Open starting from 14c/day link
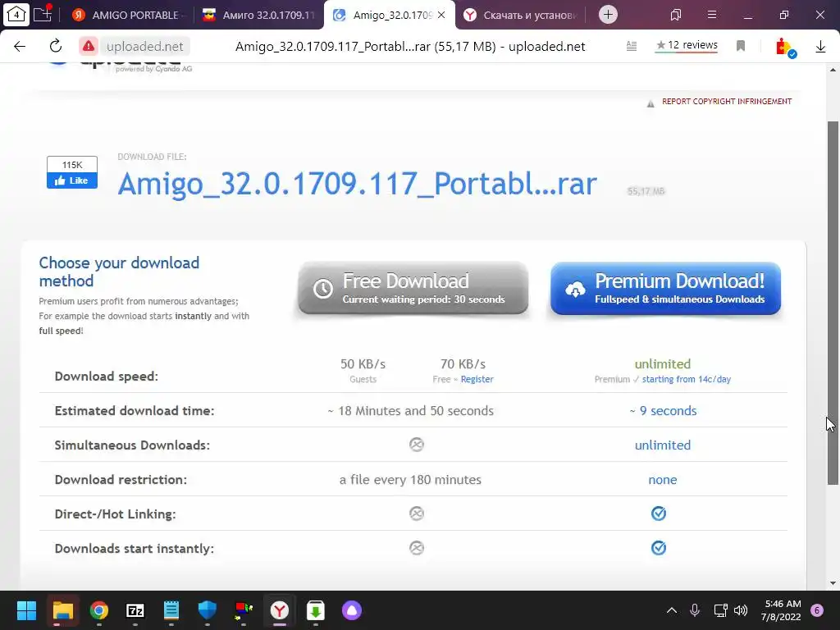The width and height of the screenshot is (840, 630). [x=687, y=379]
